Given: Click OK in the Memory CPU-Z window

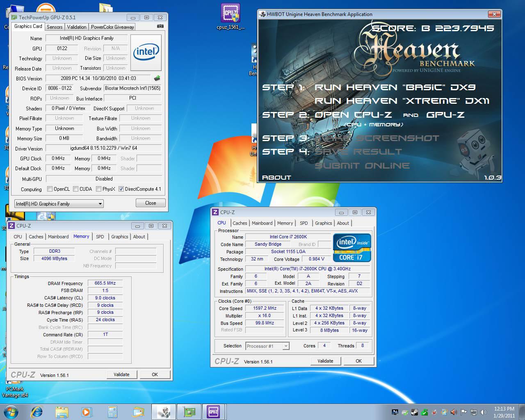Looking at the screenshot, I should point(155,374).
